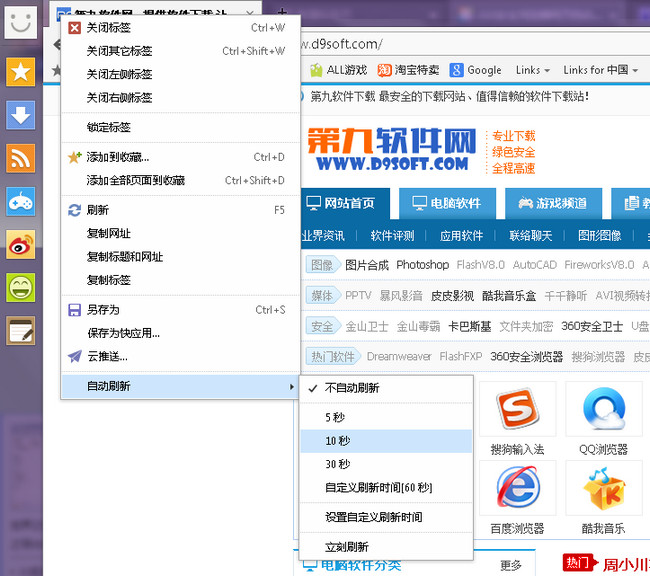The image size is (650, 576).
Task: Open the Links for 中国 dropdown
Action: pyautogui.click(x=600, y=70)
